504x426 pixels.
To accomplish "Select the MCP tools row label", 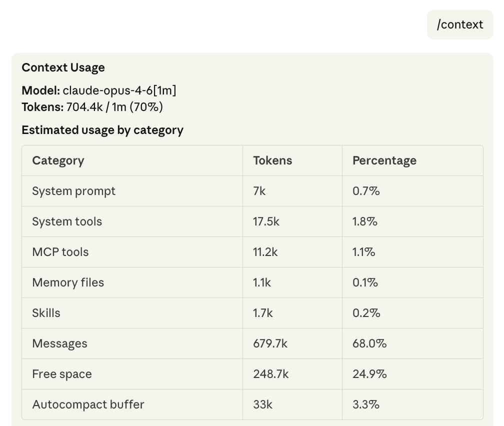I will pyautogui.click(x=60, y=252).
